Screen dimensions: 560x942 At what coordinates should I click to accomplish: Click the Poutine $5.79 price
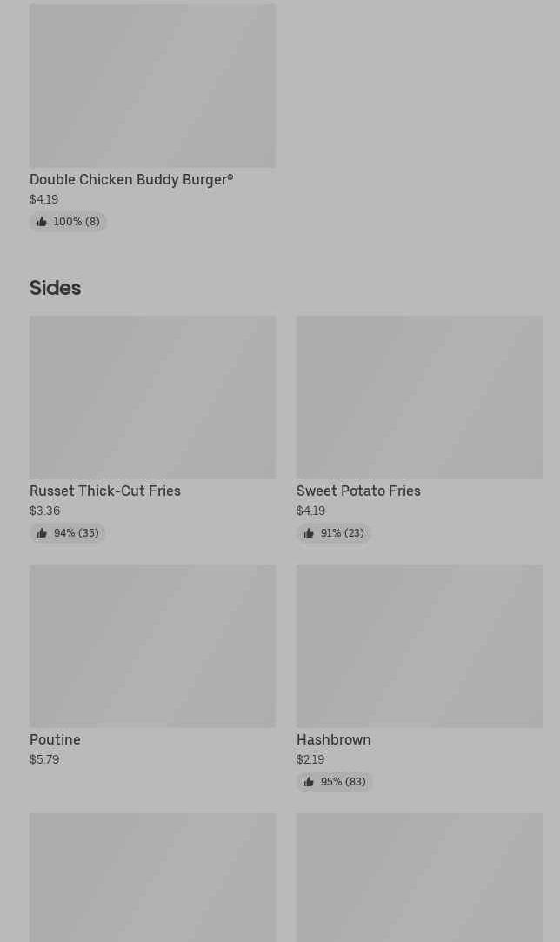(x=44, y=759)
